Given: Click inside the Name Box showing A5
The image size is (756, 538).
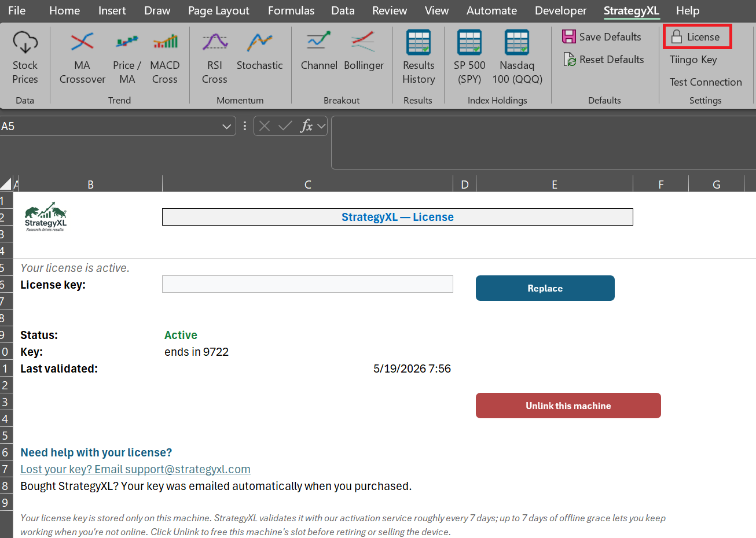Looking at the screenshot, I should pyautogui.click(x=109, y=126).
